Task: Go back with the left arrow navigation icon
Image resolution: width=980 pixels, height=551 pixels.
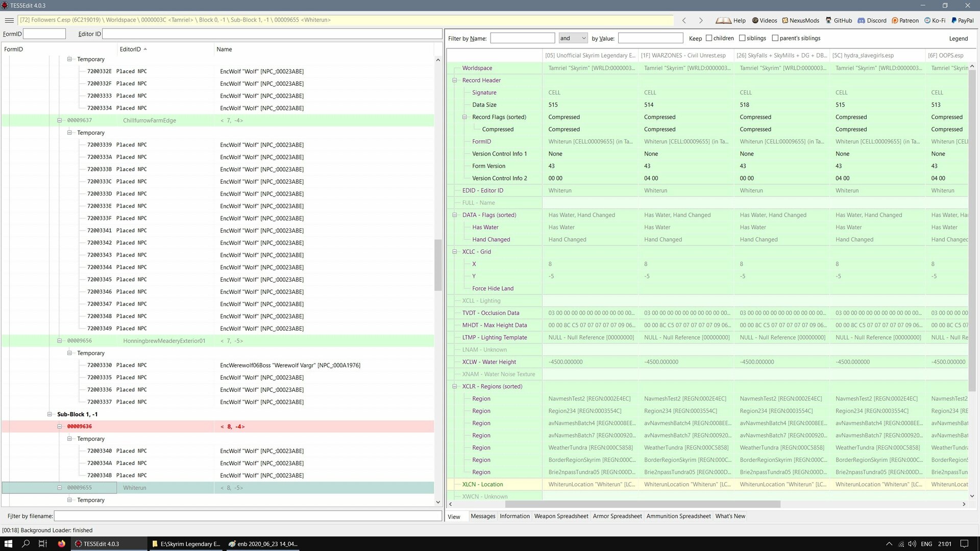Action: [684, 20]
